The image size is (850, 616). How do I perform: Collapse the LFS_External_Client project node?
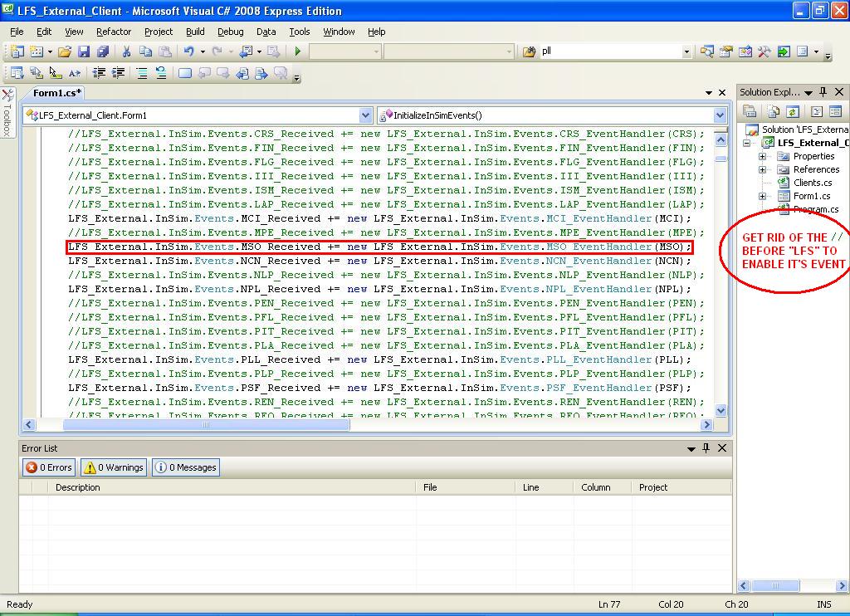pyautogui.click(x=747, y=143)
